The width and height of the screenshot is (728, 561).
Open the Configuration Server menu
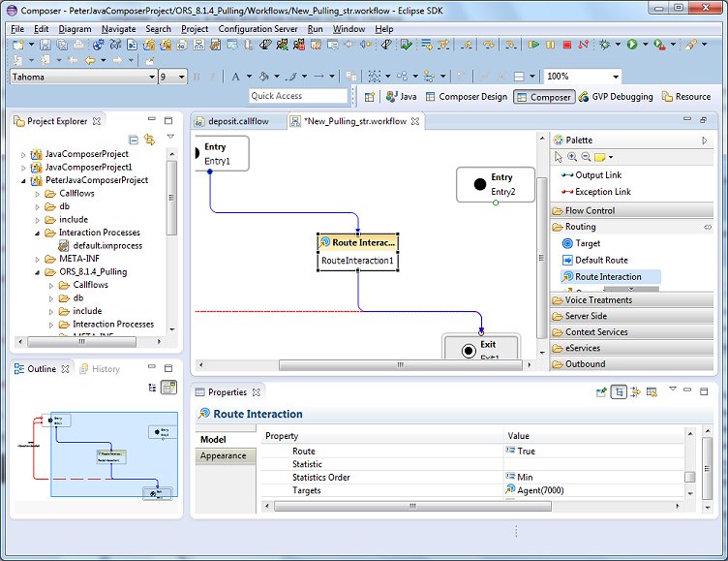pyautogui.click(x=258, y=29)
